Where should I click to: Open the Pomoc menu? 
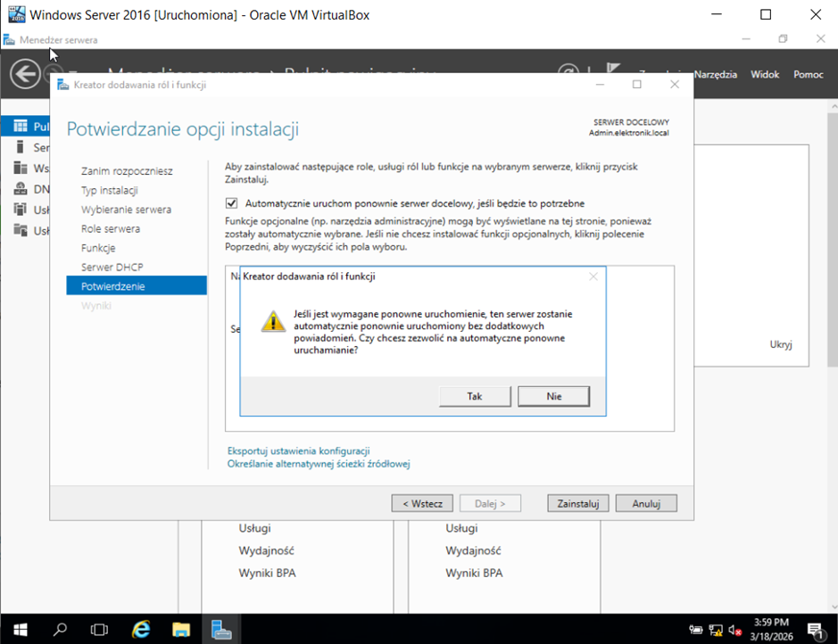[808, 74]
